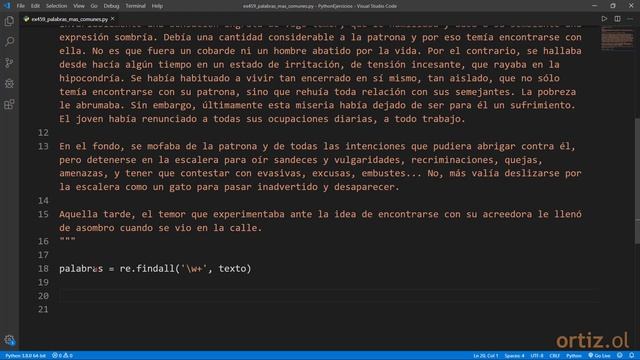The height and width of the screenshot is (360, 640).
Task: Click line number 15 in gutter
Action: (43, 214)
